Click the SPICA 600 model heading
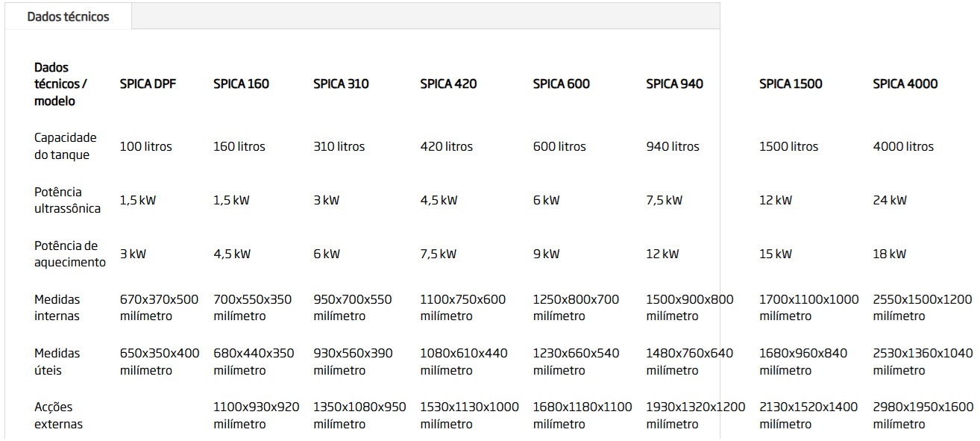Image resolution: width=980 pixels, height=441 pixels. coord(561,84)
